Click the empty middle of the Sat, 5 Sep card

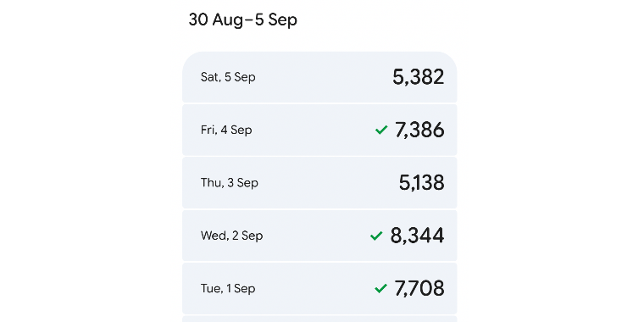[319, 77]
